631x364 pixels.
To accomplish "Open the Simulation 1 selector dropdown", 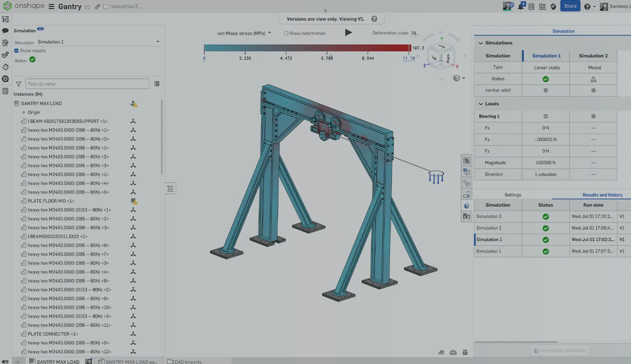I will coord(98,42).
